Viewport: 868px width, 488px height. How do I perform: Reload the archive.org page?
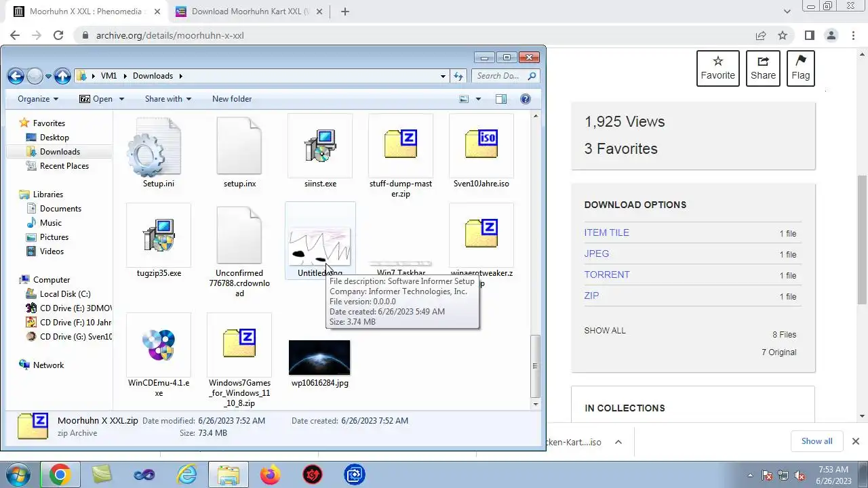pyautogui.click(x=58, y=35)
